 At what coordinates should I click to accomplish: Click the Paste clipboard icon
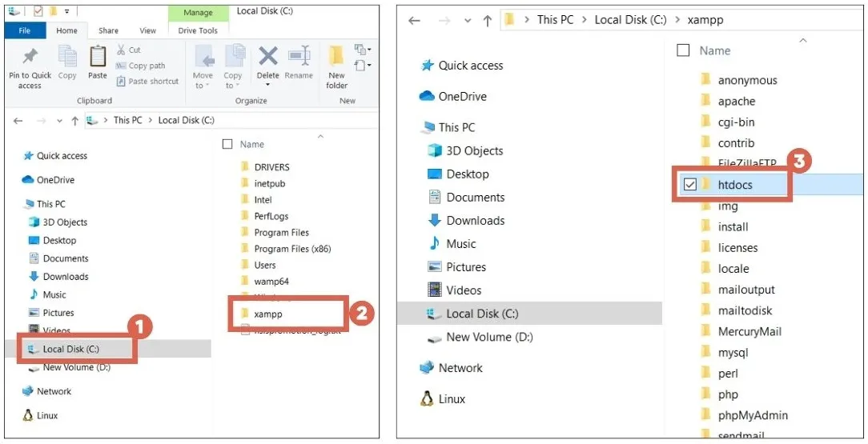(98, 56)
